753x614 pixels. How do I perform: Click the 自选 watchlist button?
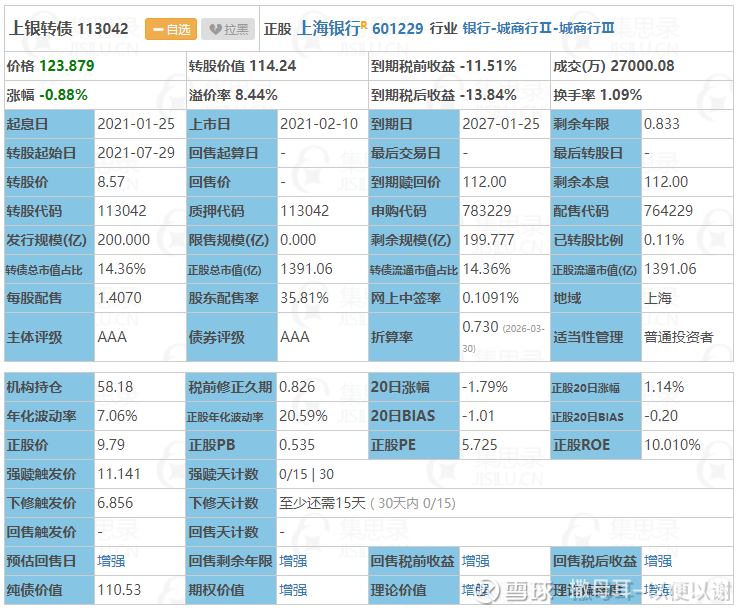pyautogui.click(x=171, y=29)
